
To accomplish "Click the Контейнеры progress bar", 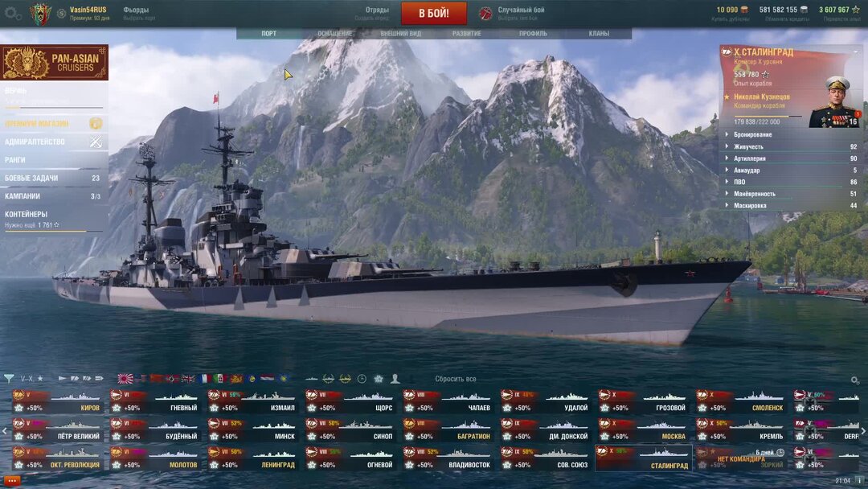I will [x=54, y=230].
